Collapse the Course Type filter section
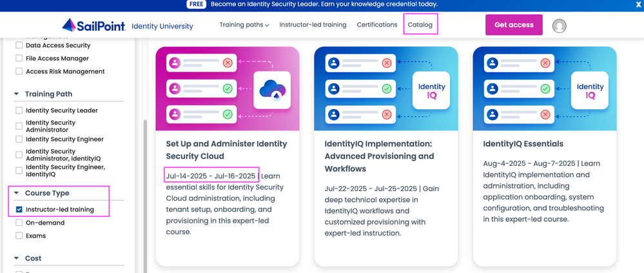Image resolution: width=644 pixels, height=273 pixels. (17, 193)
